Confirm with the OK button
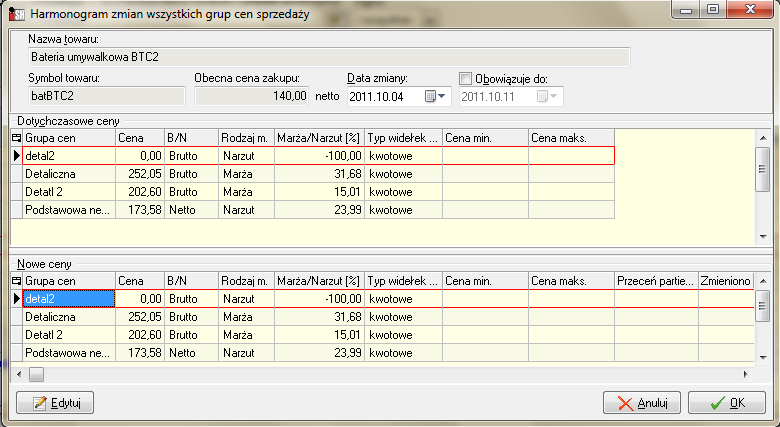This screenshot has height=427, width=780. point(727,402)
